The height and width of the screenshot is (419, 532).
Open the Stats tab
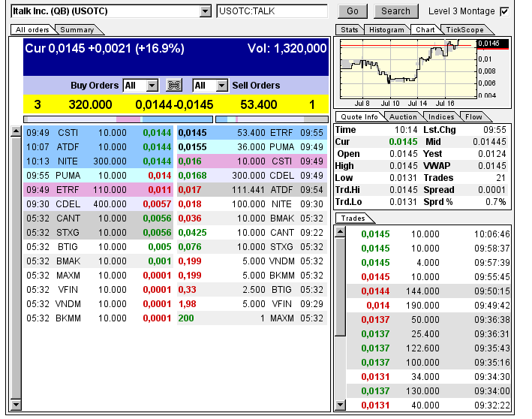349,30
